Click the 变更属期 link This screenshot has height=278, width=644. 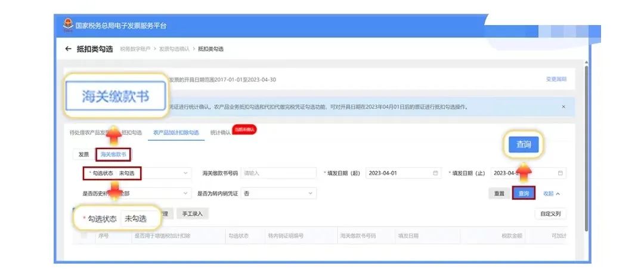[x=556, y=79]
